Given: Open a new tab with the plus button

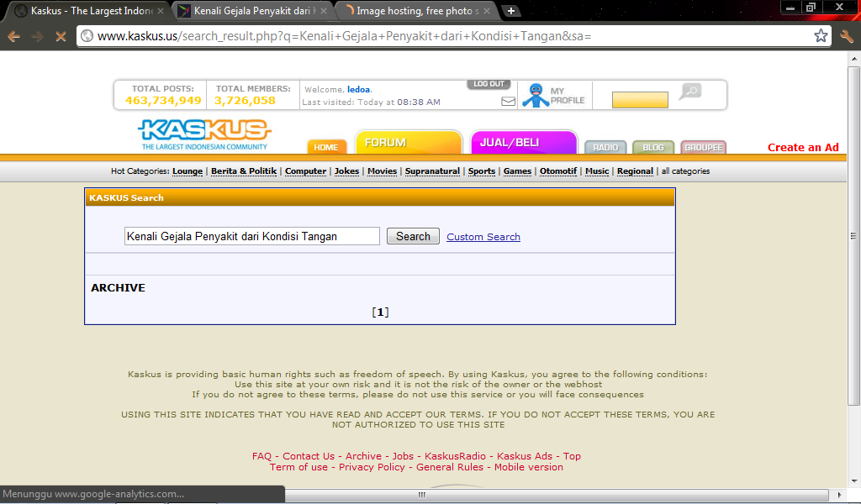Looking at the screenshot, I should pos(510,11).
